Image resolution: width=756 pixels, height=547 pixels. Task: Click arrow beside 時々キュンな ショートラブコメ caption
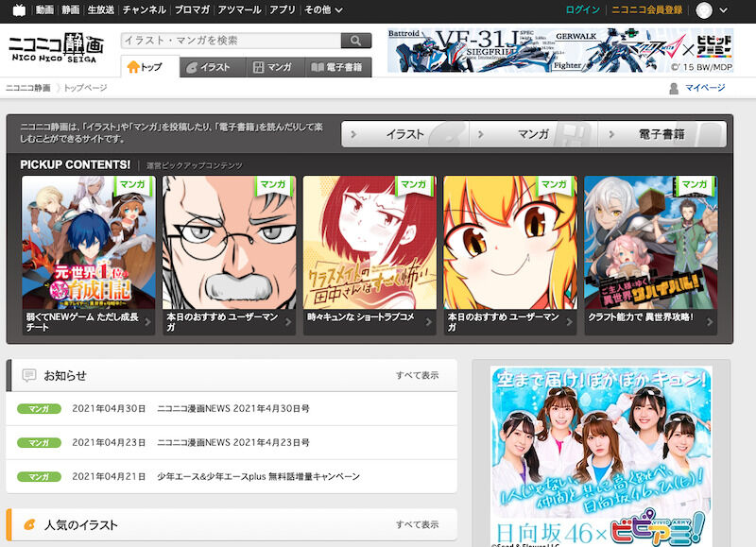coord(429,322)
